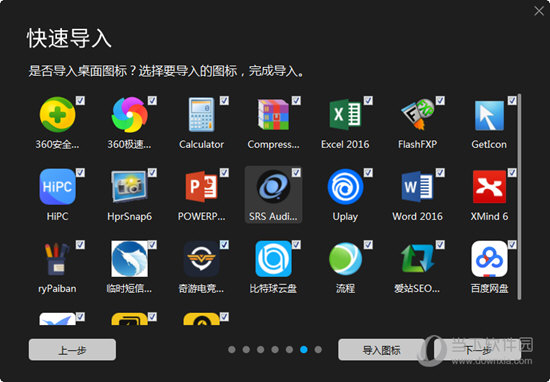
Task: Jump to the last page dot
Action: 318,350
